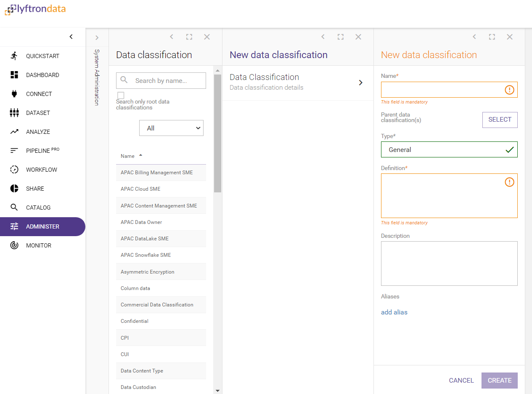532x394 pixels.
Task: Collapse the left navigation sidebar
Action: tap(71, 37)
